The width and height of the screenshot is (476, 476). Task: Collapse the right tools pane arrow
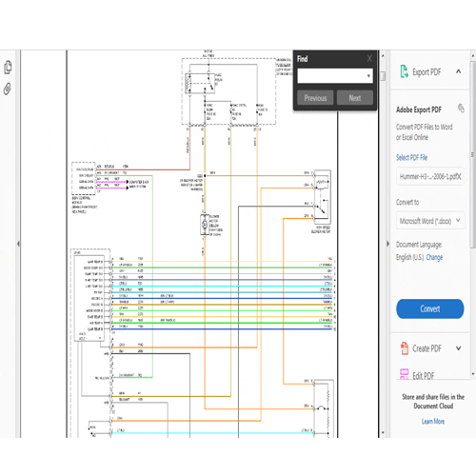pos(387,244)
